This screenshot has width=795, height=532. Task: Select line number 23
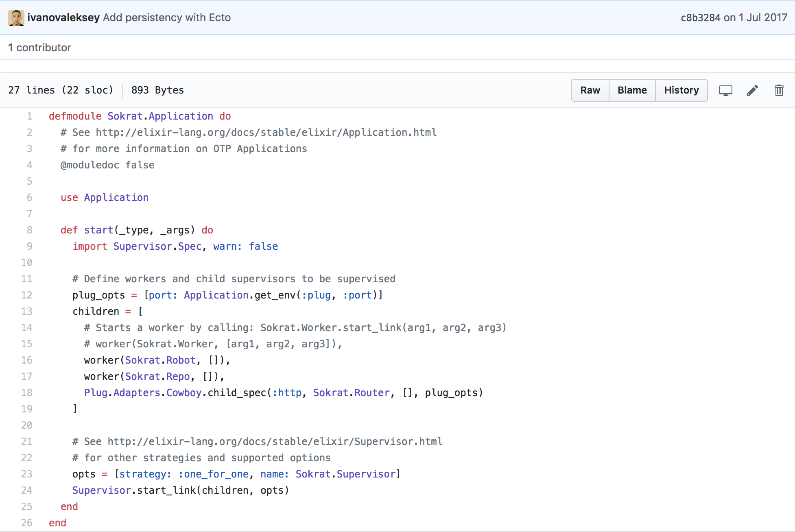pyautogui.click(x=27, y=474)
